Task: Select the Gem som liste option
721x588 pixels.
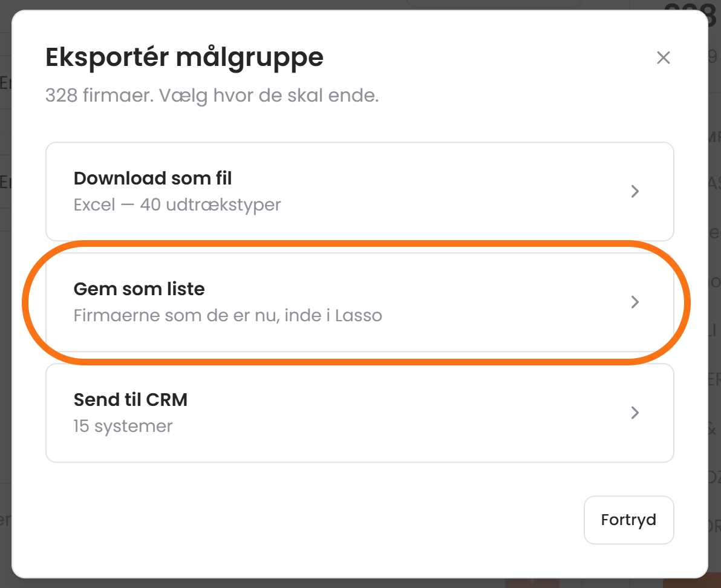Action: click(x=359, y=302)
